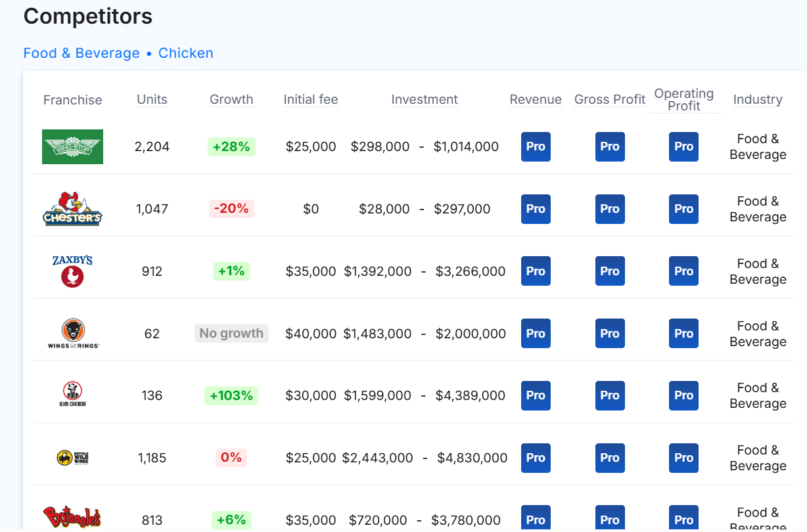This screenshot has height=532, width=807.
Task: Click the 1,185 units value
Action: coord(152,458)
